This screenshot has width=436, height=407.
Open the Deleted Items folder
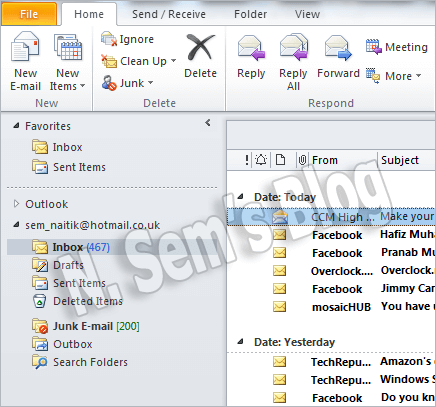coord(78,301)
